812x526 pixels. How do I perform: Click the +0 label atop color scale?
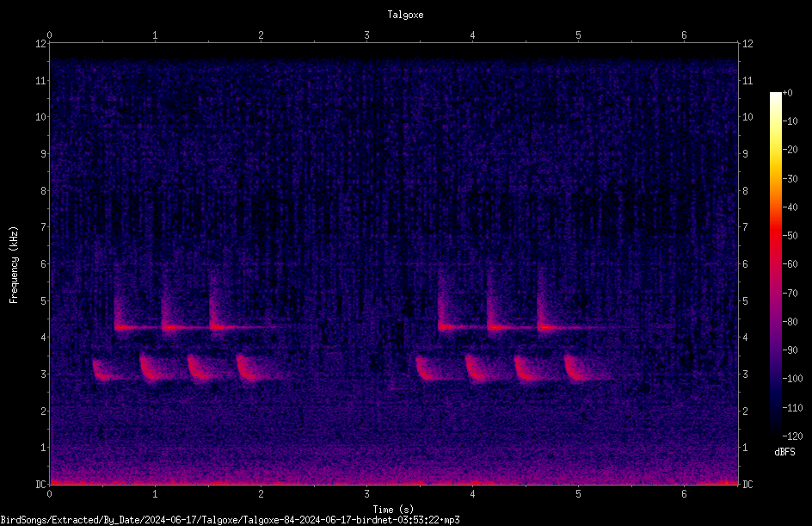click(x=787, y=93)
